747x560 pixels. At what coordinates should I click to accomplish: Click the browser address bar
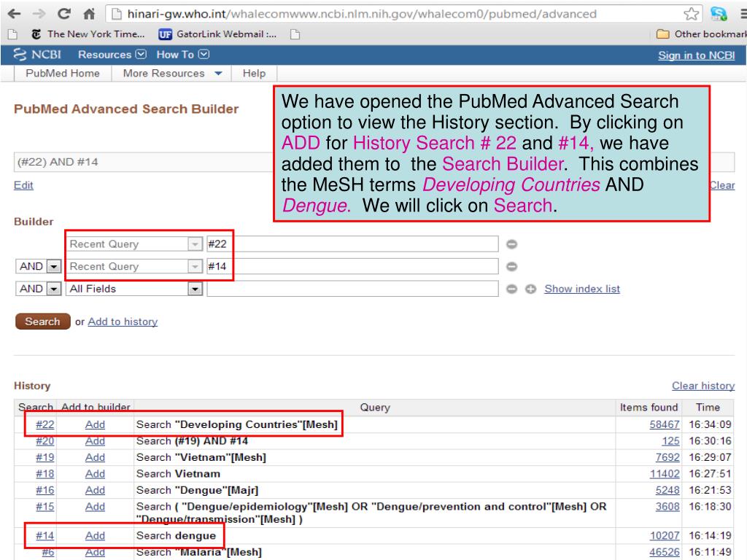tap(403, 14)
